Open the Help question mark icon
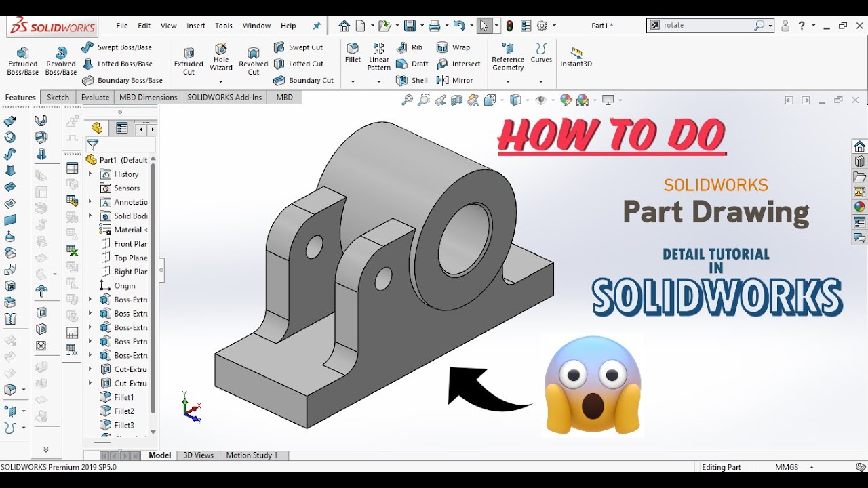Screen dimensions: 868x488 point(802,26)
